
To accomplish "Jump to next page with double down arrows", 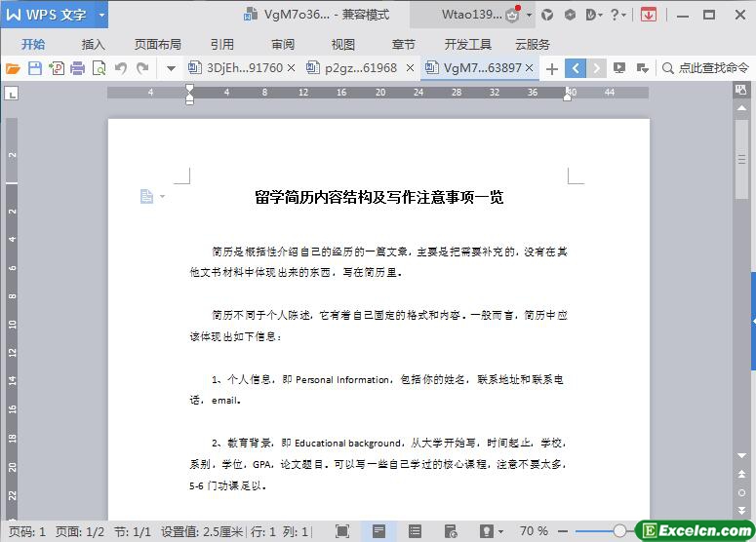I will pyautogui.click(x=741, y=511).
